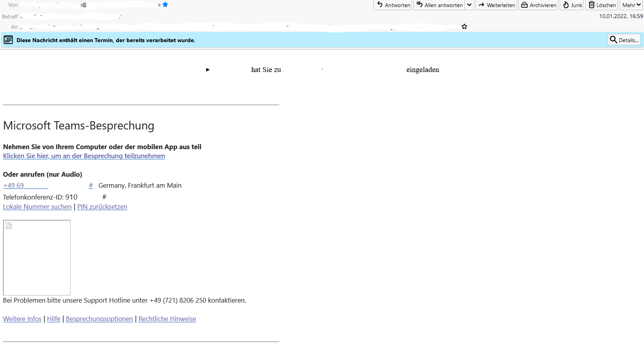644x364 pixels.
Task: Click the date text 10.01.2022, 16:59
Action: (621, 16)
